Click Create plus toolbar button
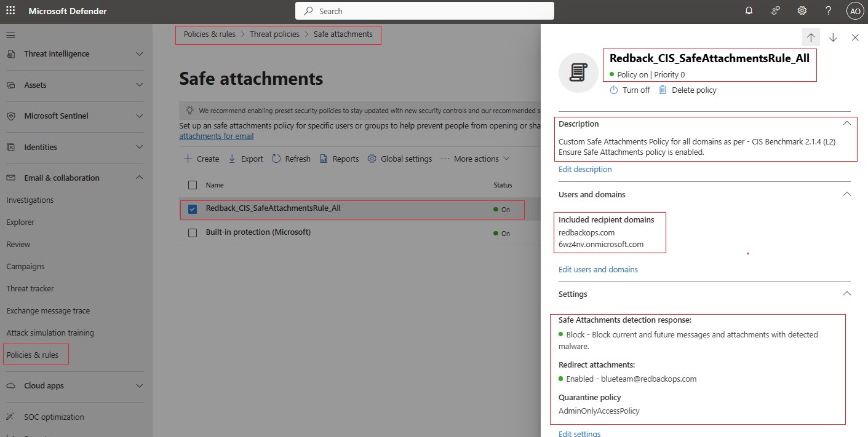Image resolution: width=868 pixels, height=437 pixels. [x=202, y=159]
